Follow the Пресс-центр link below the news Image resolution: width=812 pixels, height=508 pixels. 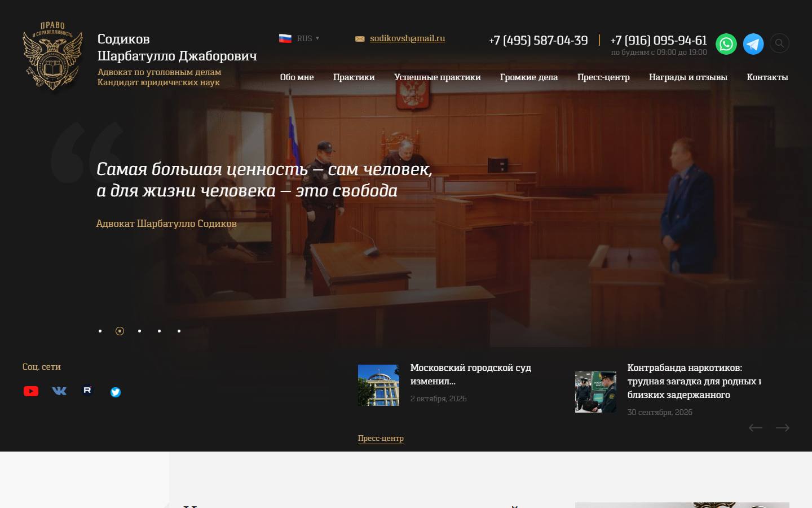(x=381, y=438)
